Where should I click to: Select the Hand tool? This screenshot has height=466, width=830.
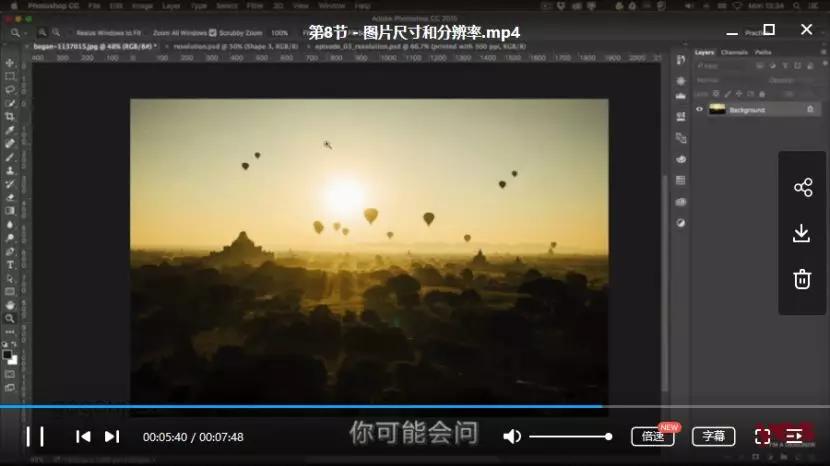point(10,306)
